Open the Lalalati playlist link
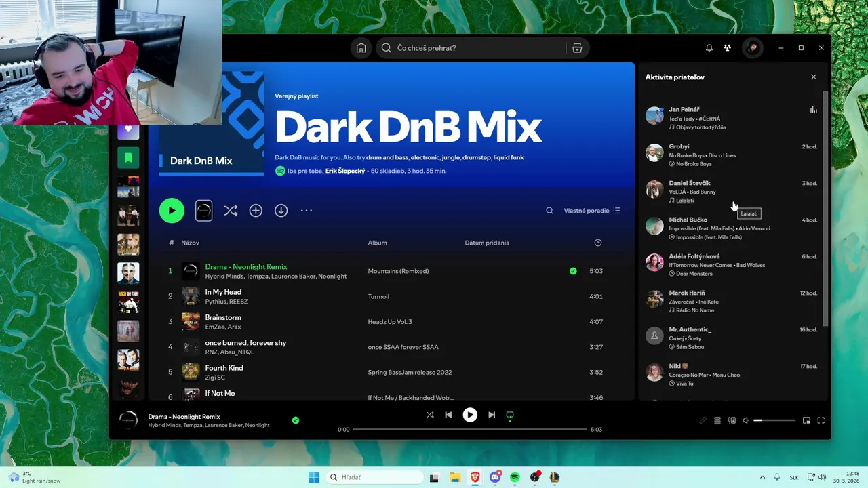868x488 pixels. point(685,201)
